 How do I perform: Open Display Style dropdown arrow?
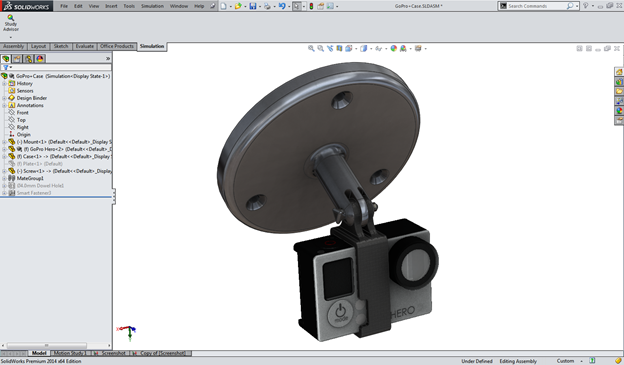[x=370, y=49]
